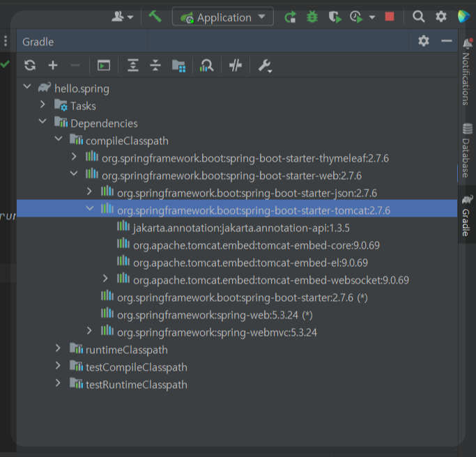This screenshot has width=476, height=457.
Task: Select the Dependencies label
Action: click(104, 124)
